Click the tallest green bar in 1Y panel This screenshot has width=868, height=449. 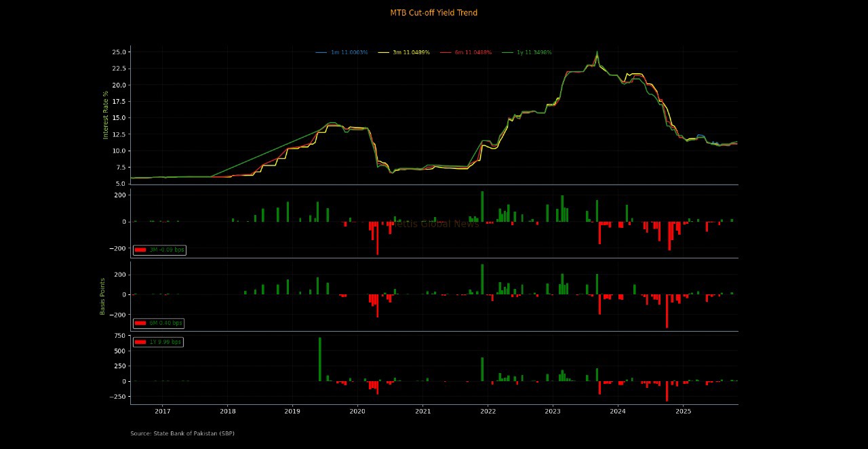coord(320,359)
